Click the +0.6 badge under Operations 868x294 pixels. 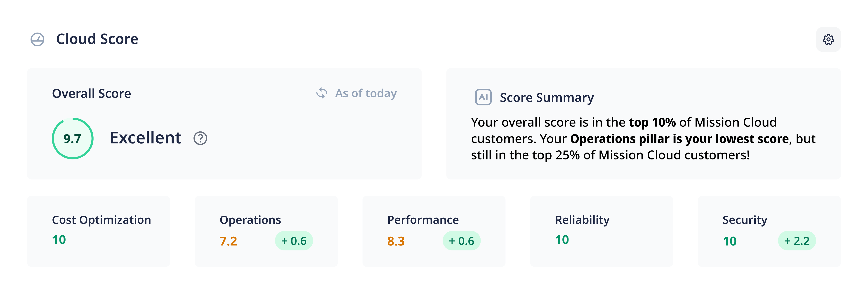[294, 241]
